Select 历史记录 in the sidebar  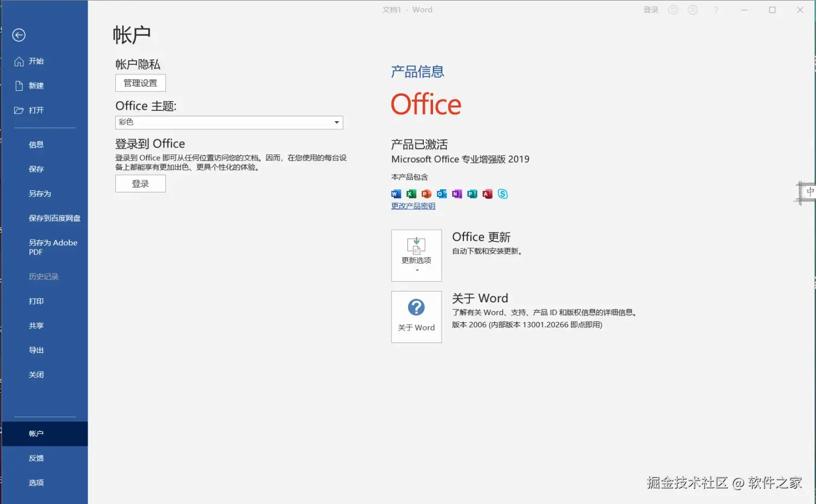click(45, 277)
